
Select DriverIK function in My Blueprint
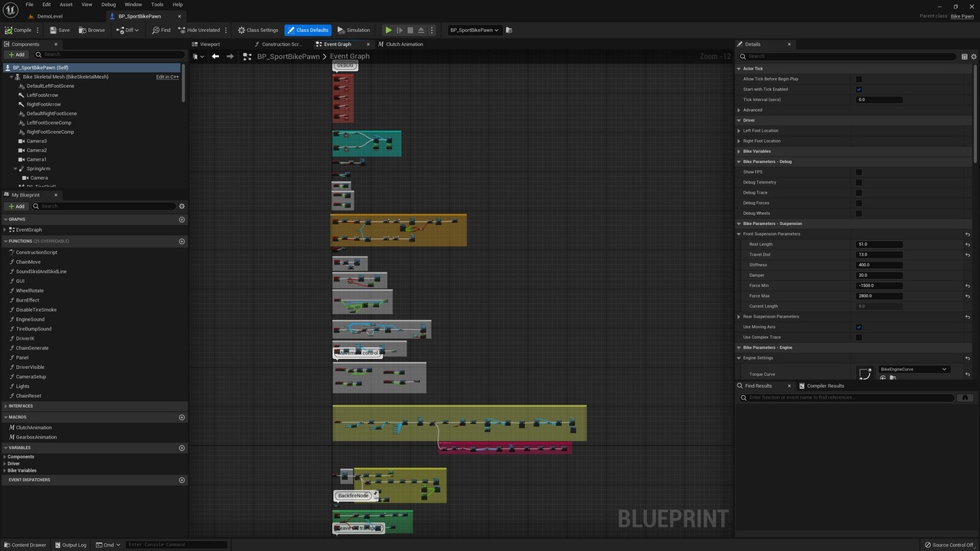25,338
